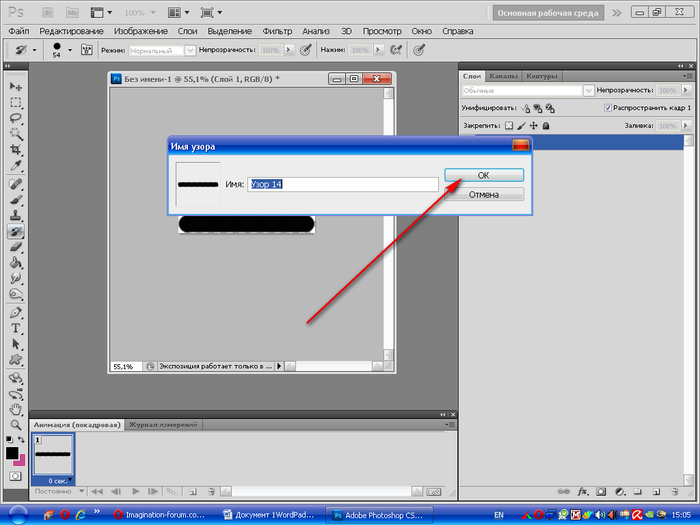This screenshot has height=525, width=700.
Task: Click the lock-position icon in the Layers panel
Action: [x=533, y=126]
